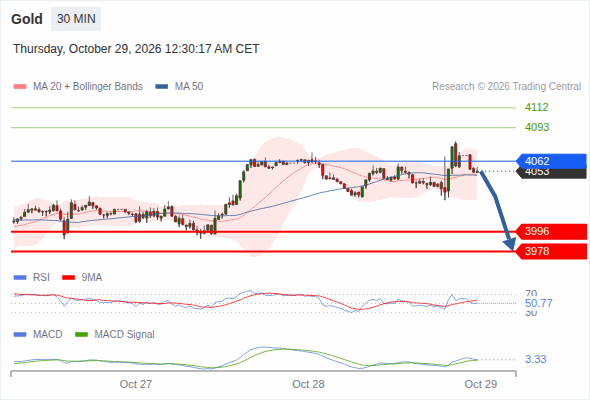Click the green MACD Signal legend marker

coord(81,334)
